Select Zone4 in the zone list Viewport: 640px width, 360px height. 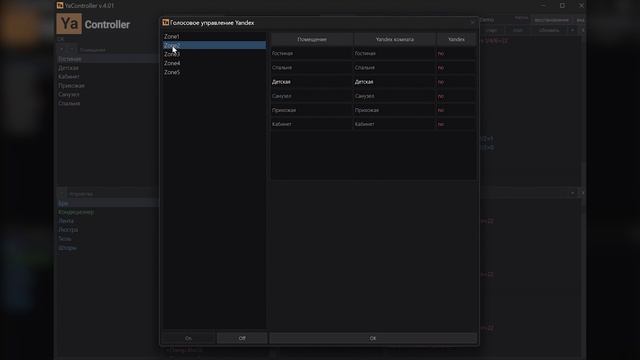(214, 63)
